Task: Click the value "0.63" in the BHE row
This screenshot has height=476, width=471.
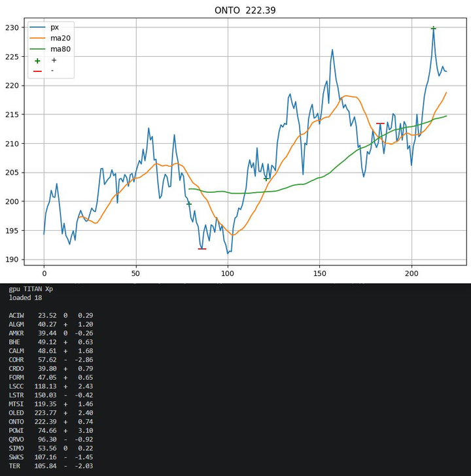Action: pyautogui.click(x=85, y=342)
